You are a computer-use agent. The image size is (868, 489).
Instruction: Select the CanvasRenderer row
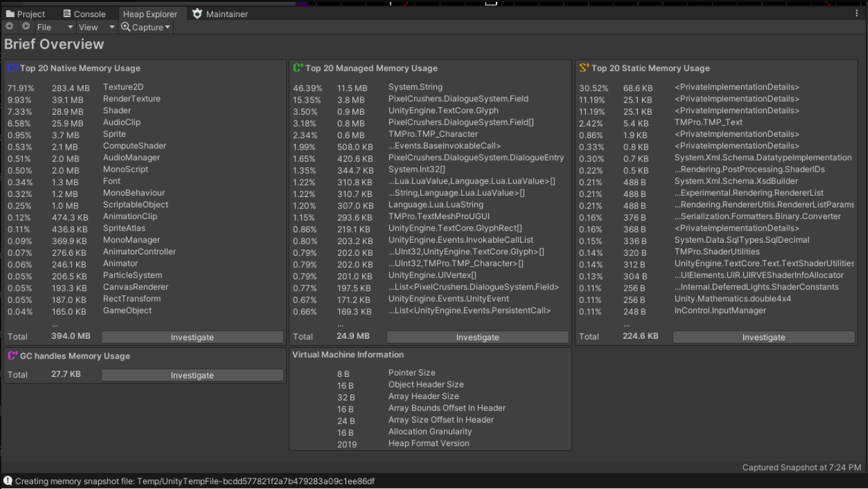(x=145, y=288)
